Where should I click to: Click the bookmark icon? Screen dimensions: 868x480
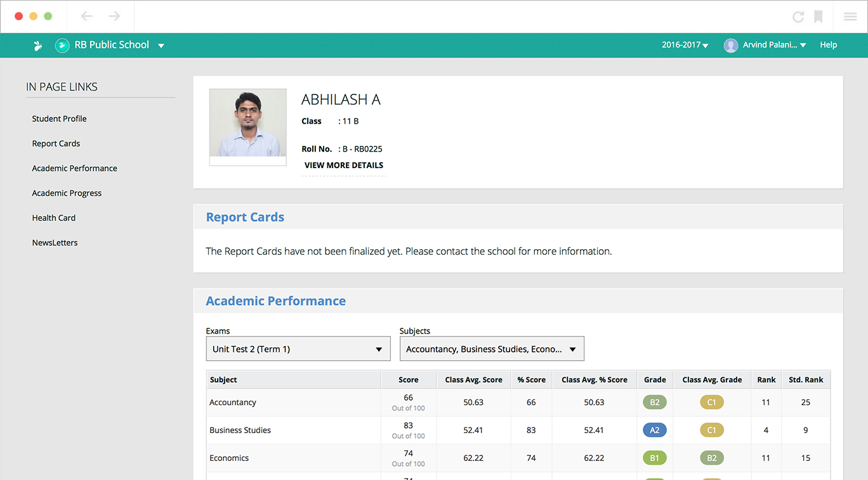[819, 17]
